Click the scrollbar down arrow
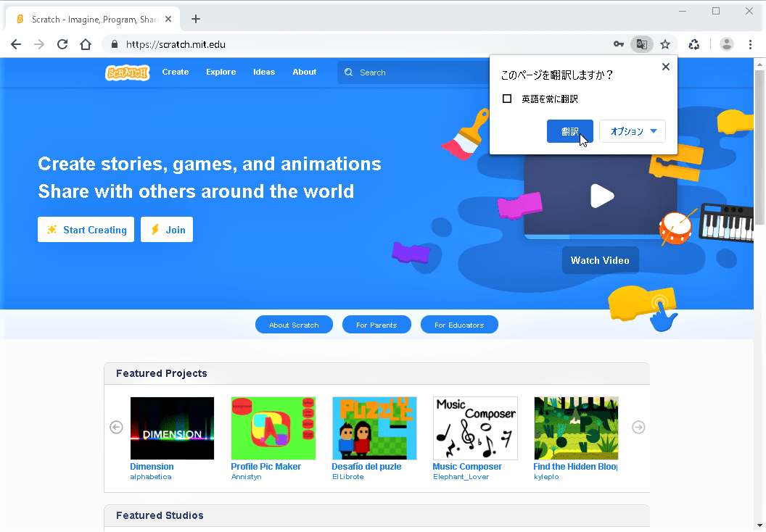This screenshot has width=766, height=532. [x=759, y=526]
